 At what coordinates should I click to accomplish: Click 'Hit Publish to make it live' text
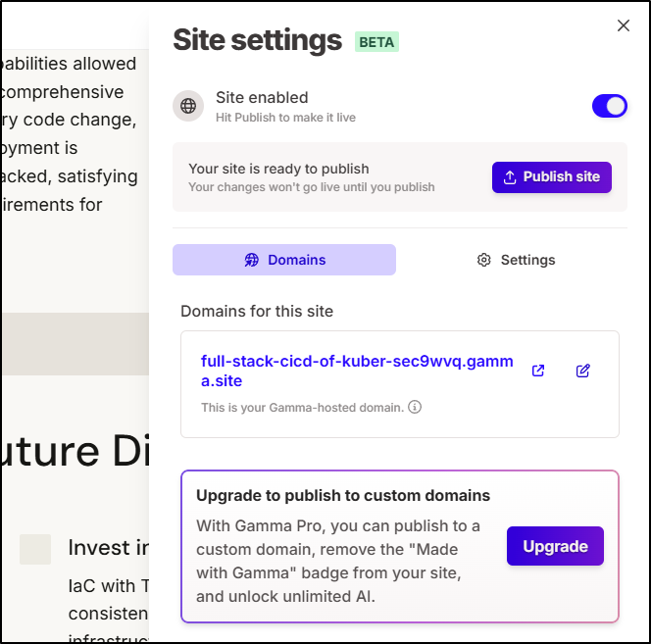coord(285,118)
